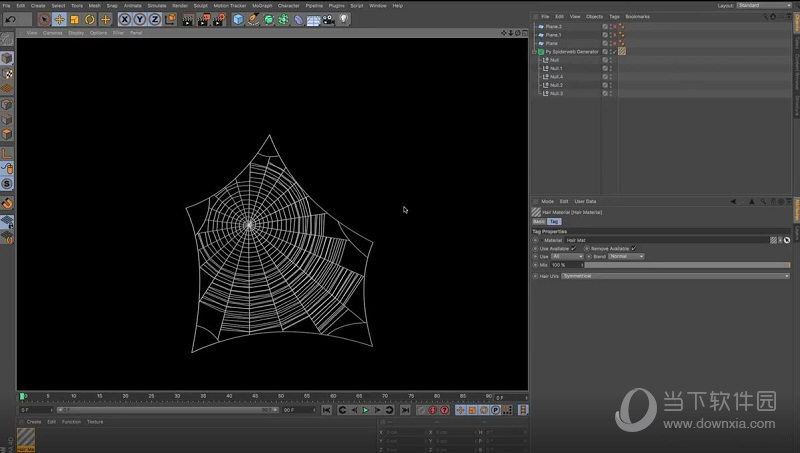Viewport: 800px width, 453px height.
Task: Select Plane.2 object in Object Manager
Action: [554, 27]
